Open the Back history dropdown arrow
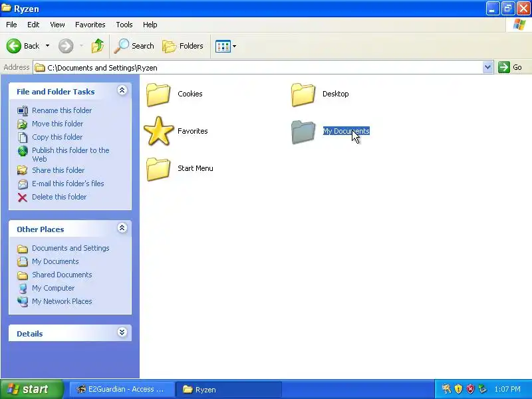This screenshot has height=399, width=532. (47, 46)
